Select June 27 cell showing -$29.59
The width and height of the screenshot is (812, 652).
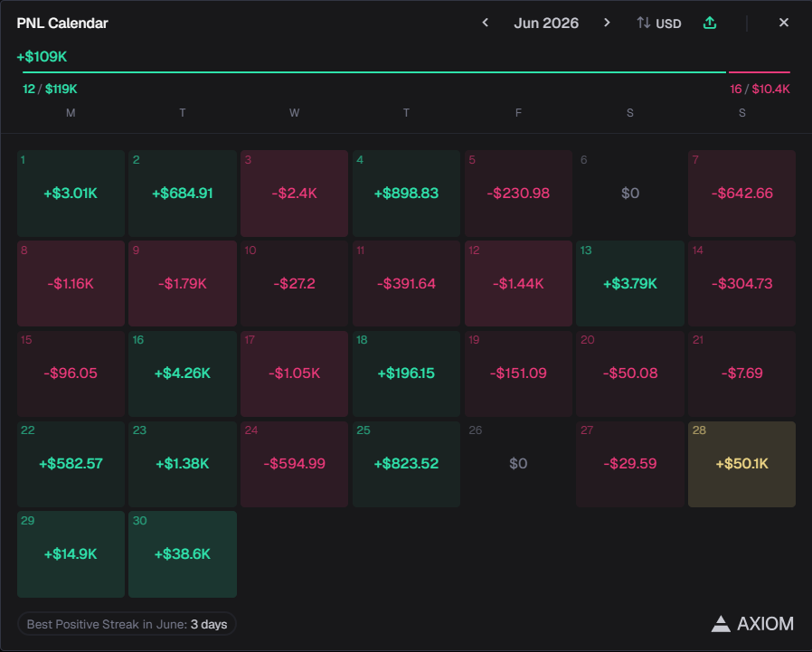(629, 464)
